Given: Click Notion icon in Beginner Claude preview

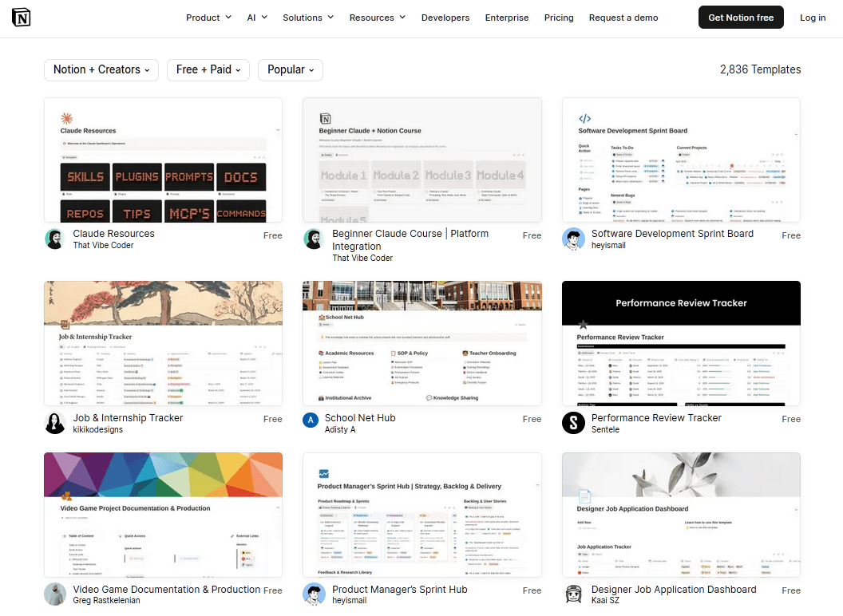Looking at the screenshot, I should (x=325, y=119).
